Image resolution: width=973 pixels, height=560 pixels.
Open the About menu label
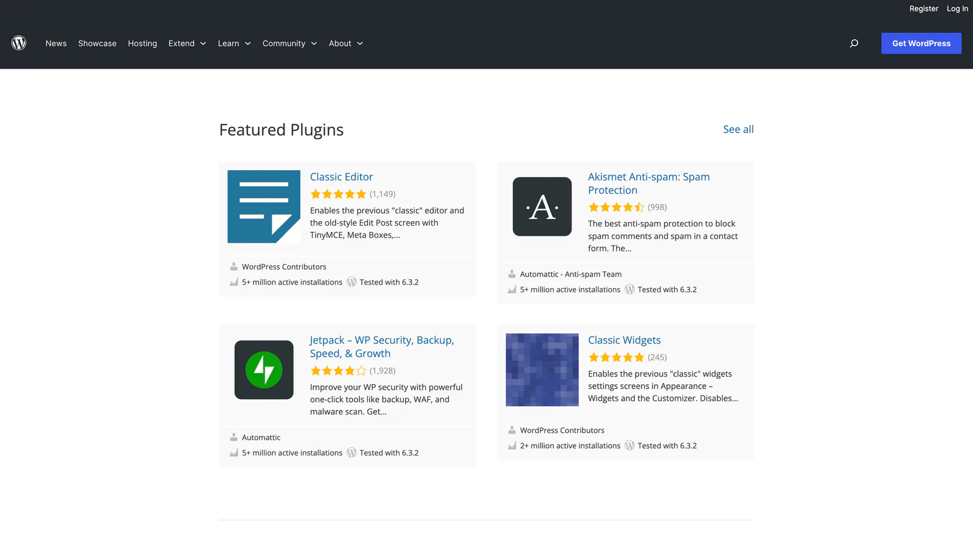pos(340,43)
